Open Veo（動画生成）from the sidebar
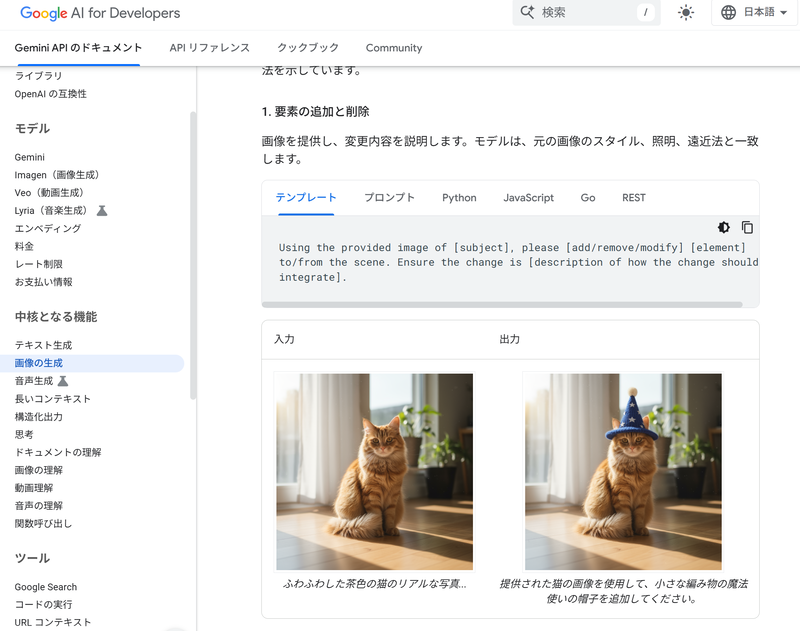Image resolution: width=800 pixels, height=631 pixels. [x=47, y=192]
